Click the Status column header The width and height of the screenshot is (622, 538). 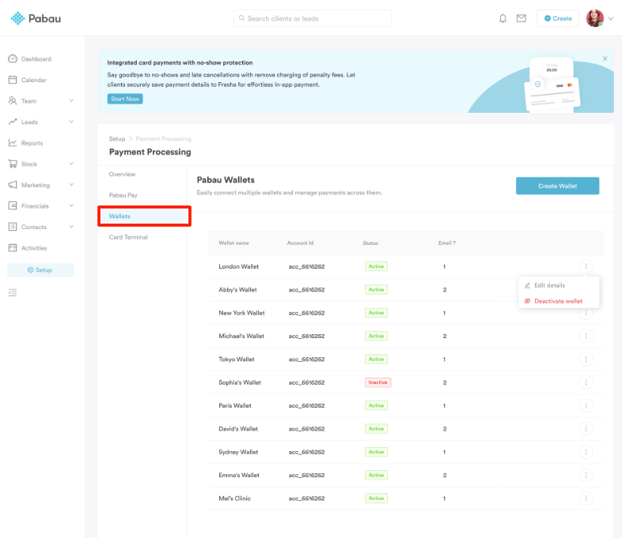371,243
